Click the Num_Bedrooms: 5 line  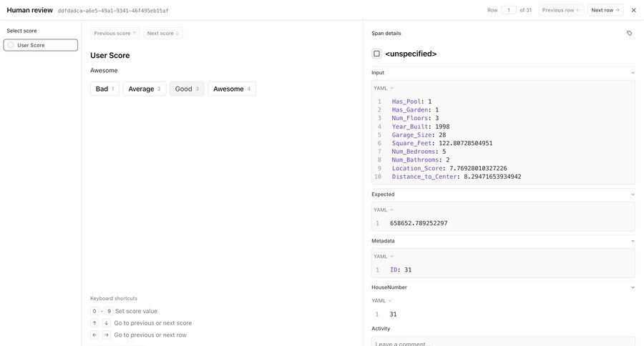[419, 152]
